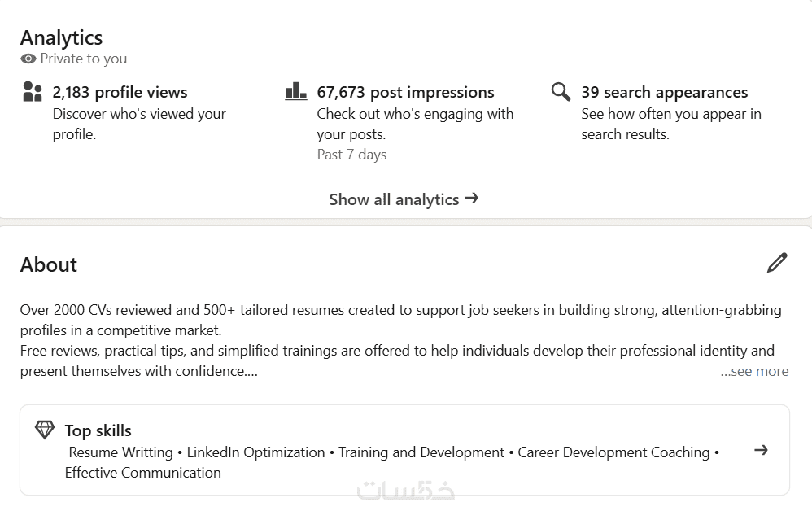Open the 67,673 post impressions link
This screenshot has height=511, width=812.
(x=405, y=92)
